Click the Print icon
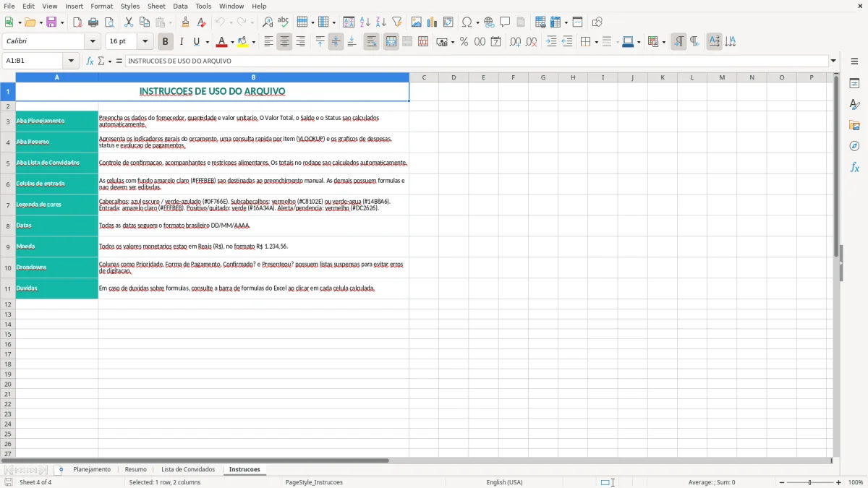The width and height of the screenshot is (868, 488). (x=93, y=22)
